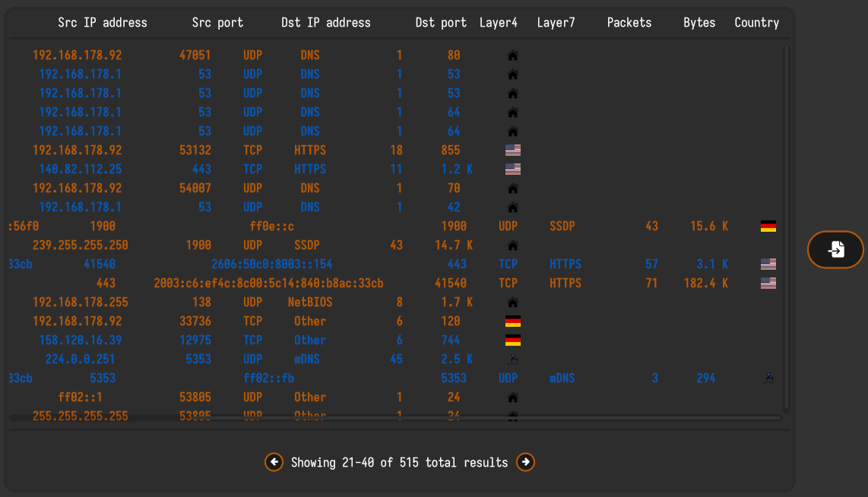Image resolution: width=868 pixels, height=497 pixels.
Task: Go to the previous page of results
Action: pos(274,462)
